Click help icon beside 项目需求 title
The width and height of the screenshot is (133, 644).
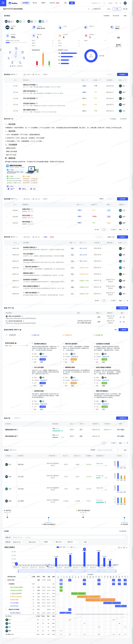17,74
